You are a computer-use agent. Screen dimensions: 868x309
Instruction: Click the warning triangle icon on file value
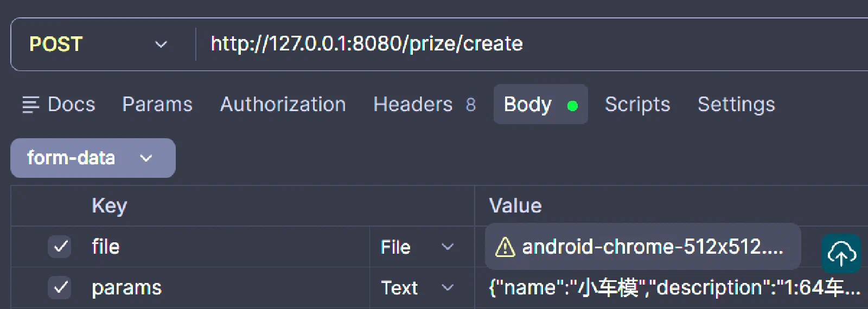[x=505, y=247]
